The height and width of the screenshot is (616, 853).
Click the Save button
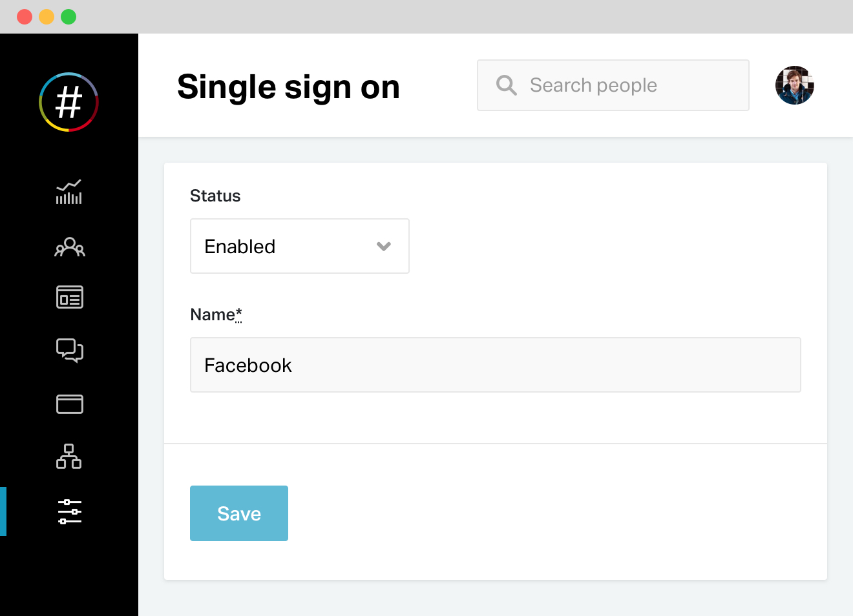pyautogui.click(x=239, y=513)
